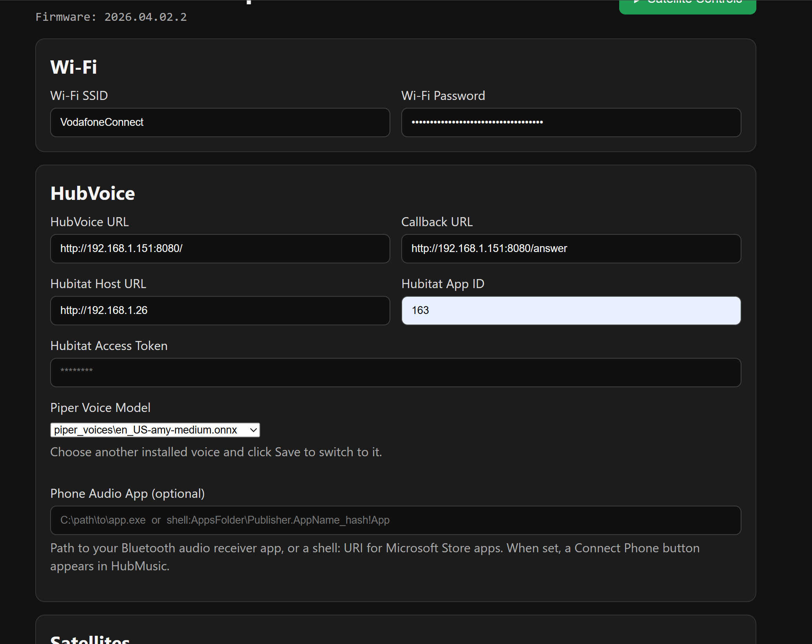
Task: Click the Hubitat Access Token input
Action: click(395, 372)
